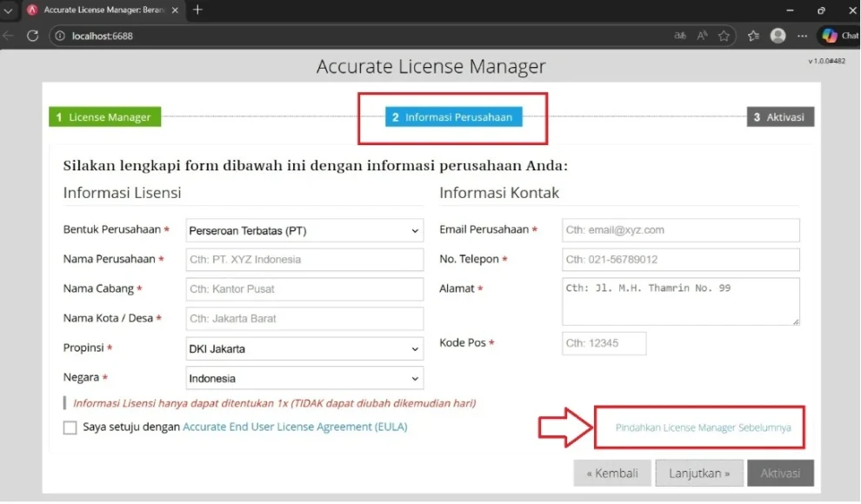Click the Accurate License Manager favicon tab
The image size is (861, 504).
click(32, 10)
